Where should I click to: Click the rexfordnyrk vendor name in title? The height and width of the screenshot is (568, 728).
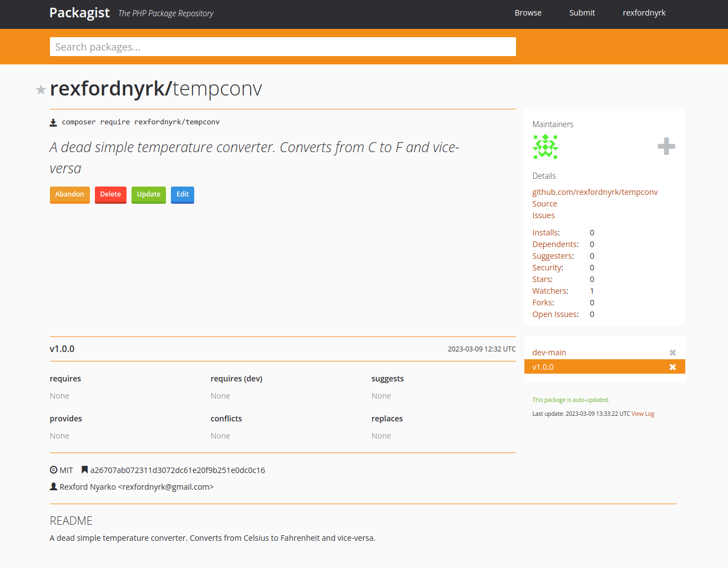[x=108, y=89]
